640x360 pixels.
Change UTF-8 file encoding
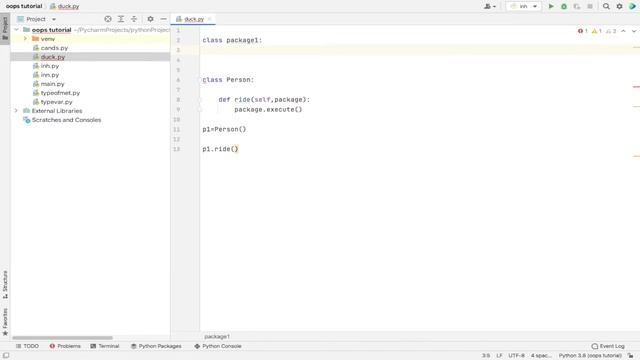coord(516,356)
